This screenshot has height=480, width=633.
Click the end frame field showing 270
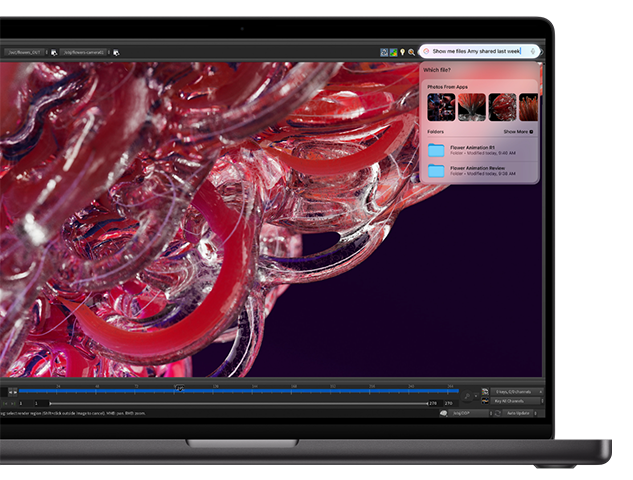(449, 403)
